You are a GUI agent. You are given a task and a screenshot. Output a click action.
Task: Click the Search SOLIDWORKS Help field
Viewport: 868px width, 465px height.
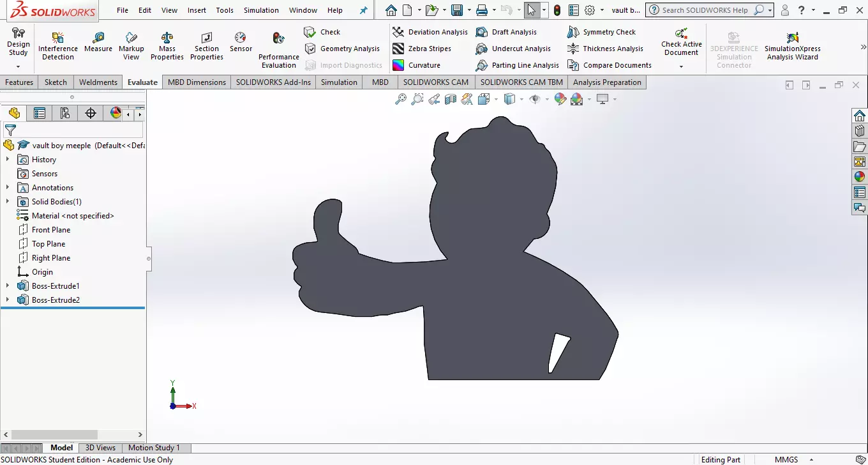tap(705, 10)
